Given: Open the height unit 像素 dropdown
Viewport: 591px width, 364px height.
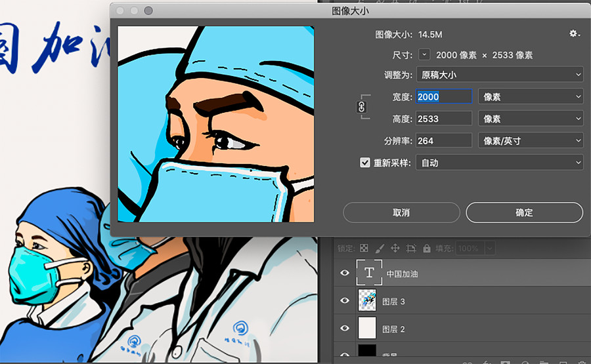Looking at the screenshot, I should coord(531,119).
